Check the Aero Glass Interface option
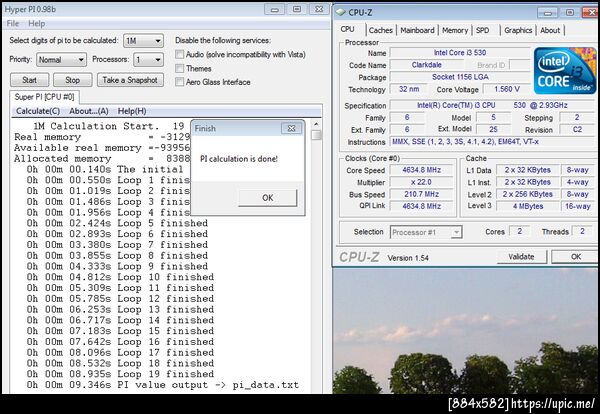 (180, 82)
